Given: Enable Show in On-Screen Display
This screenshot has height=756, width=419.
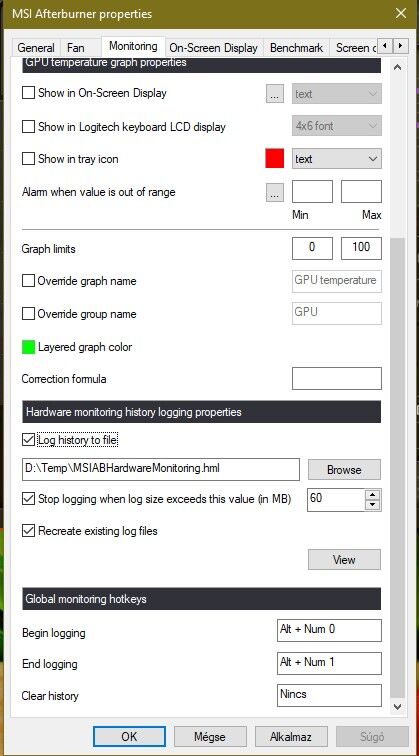Looking at the screenshot, I should [28, 93].
